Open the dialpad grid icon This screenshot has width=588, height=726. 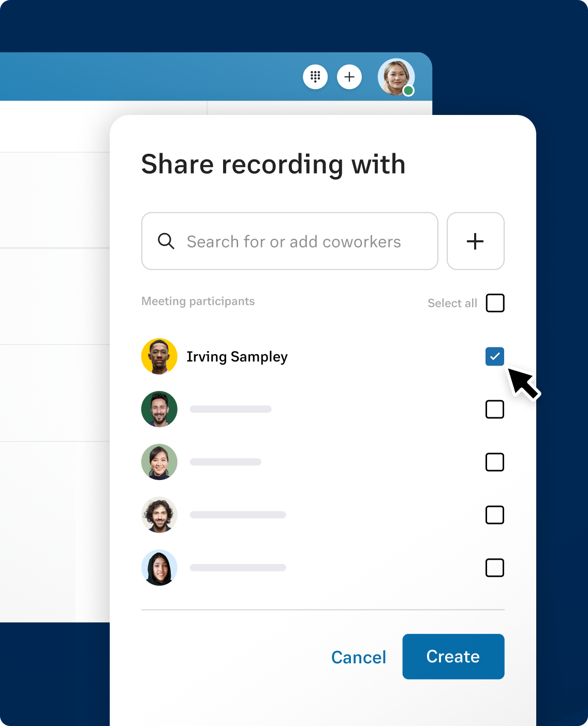tap(315, 77)
